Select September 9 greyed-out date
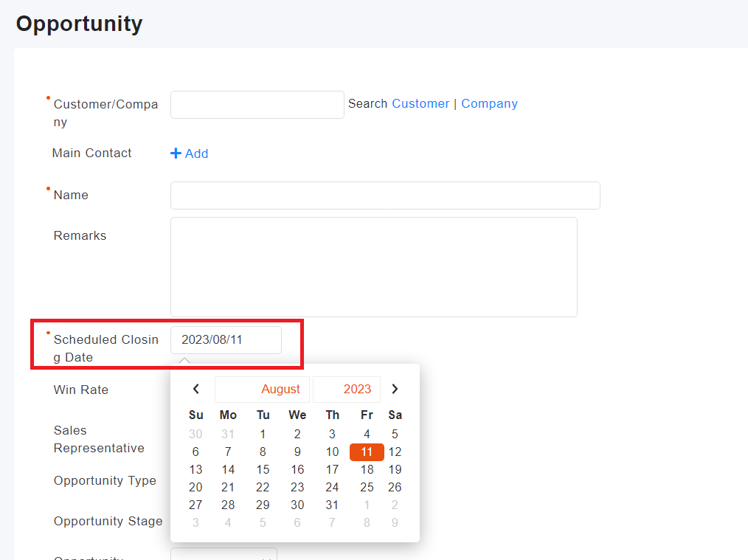The width and height of the screenshot is (748, 560). pos(395,522)
